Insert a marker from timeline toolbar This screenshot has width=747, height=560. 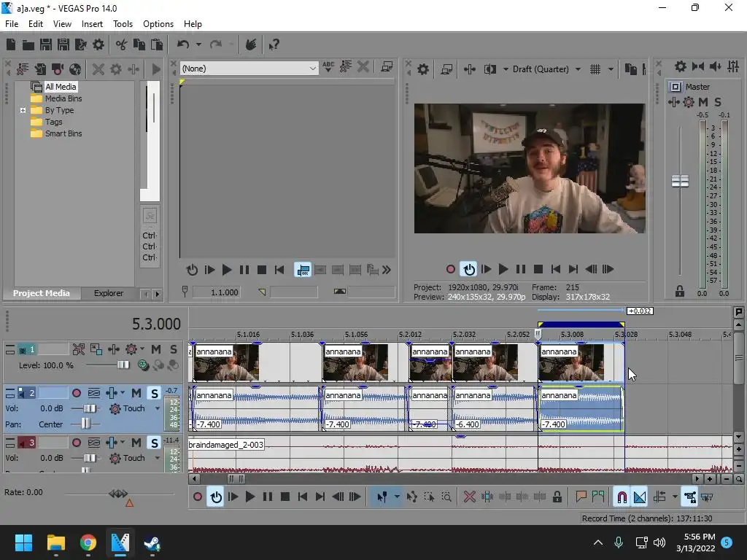click(581, 497)
